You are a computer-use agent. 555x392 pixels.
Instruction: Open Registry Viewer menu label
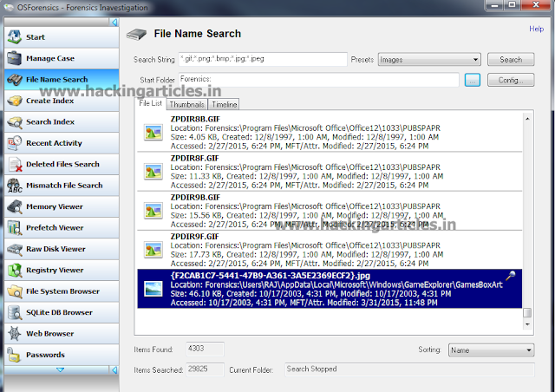pyautogui.click(x=55, y=271)
